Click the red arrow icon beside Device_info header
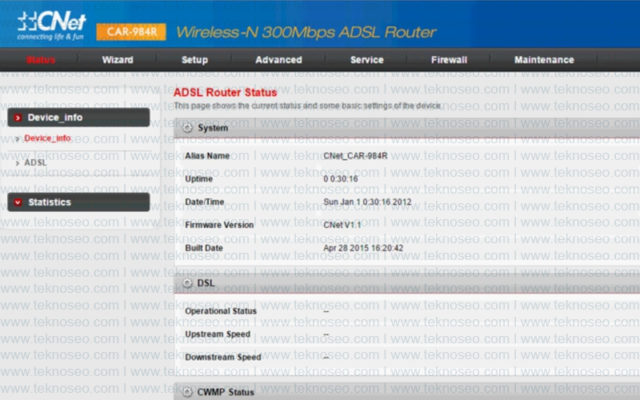Viewport: 640px width, 400px height. tap(18, 118)
